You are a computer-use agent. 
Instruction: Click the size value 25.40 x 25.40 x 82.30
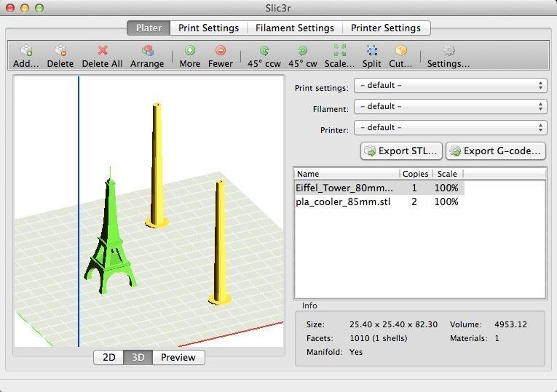[393, 324]
